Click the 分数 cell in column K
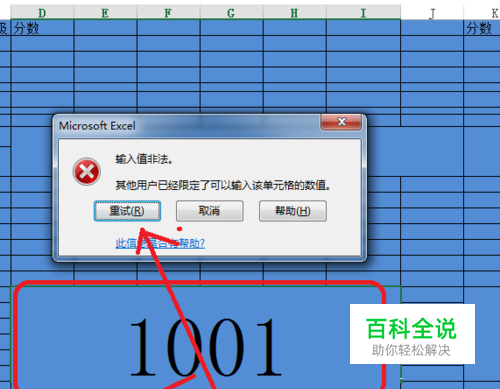This screenshot has height=389, width=500. point(482,28)
